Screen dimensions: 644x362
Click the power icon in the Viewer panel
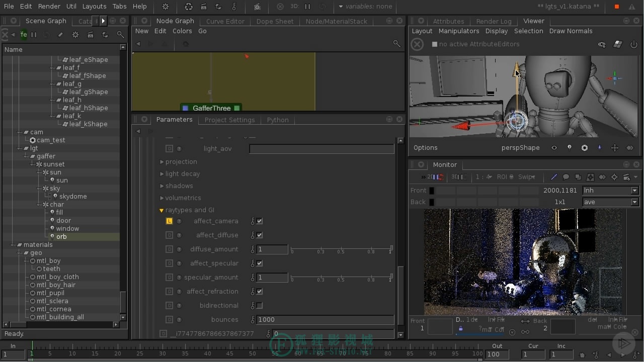[633, 44]
